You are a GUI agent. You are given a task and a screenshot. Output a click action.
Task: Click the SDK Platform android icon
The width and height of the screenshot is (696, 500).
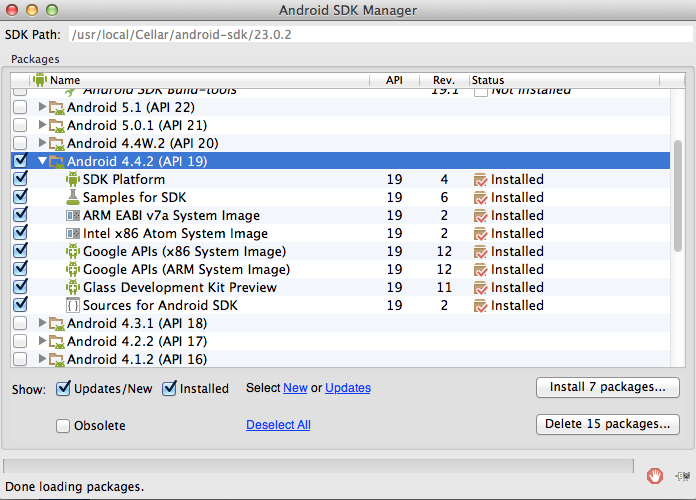pyautogui.click(x=73, y=179)
